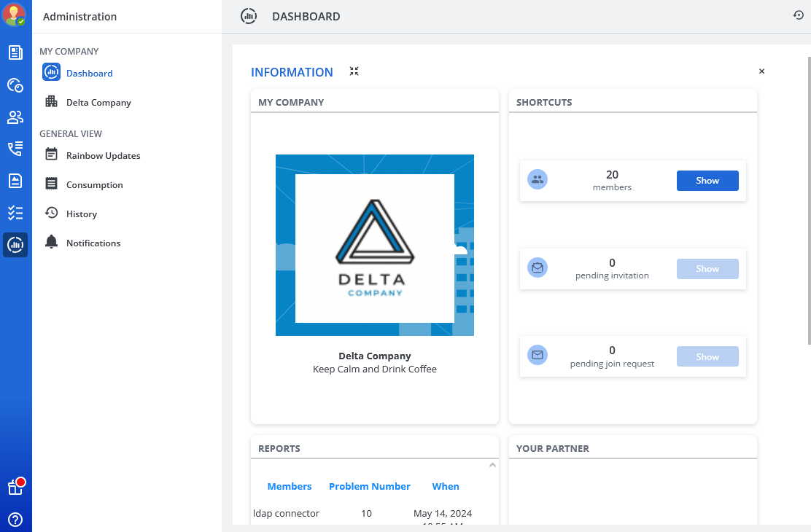Click the gift box icon with red badge
Screen dimensions: 811x532
(x=15, y=487)
